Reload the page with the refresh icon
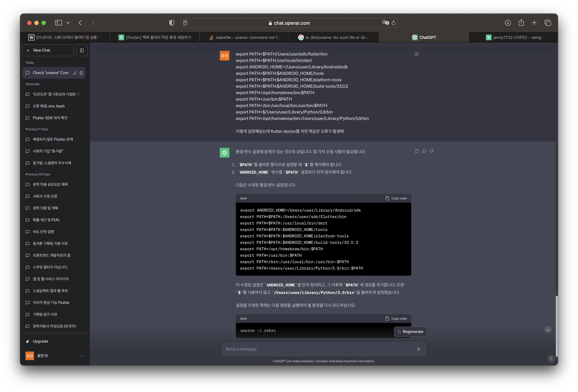This screenshot has height=392, width=578. [x=394, y=23]
